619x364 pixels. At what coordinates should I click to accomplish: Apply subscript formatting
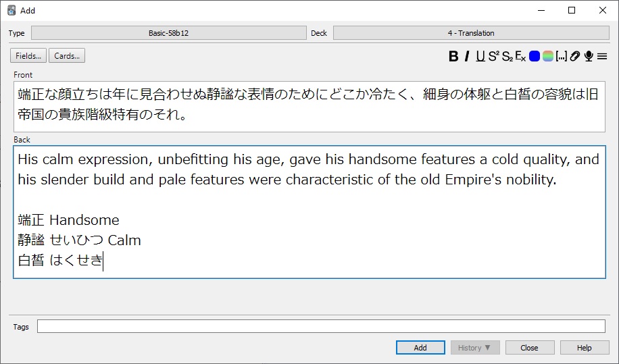tap(507, 57)
